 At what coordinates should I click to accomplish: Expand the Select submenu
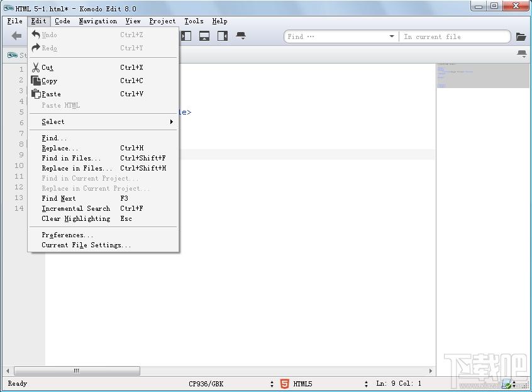pyautogui.click(x=103, y=121)
